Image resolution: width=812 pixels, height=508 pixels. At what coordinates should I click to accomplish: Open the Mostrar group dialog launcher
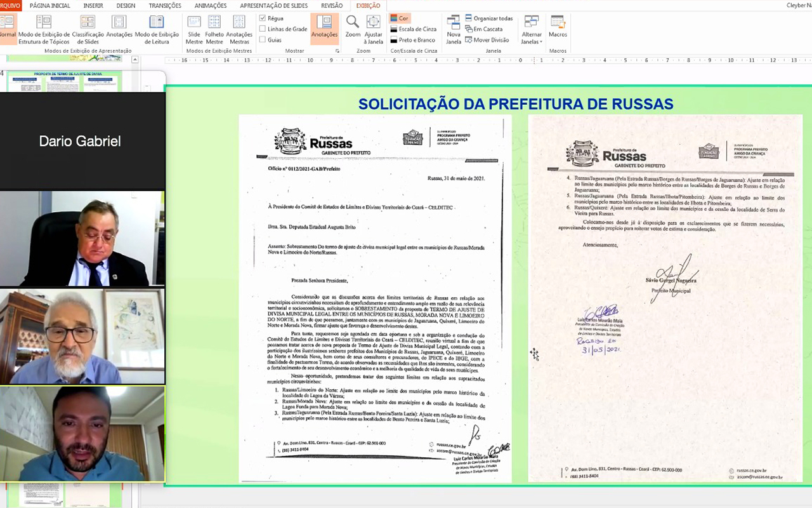(337, 51)
